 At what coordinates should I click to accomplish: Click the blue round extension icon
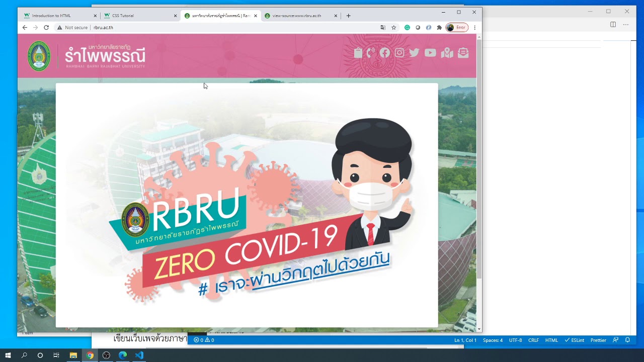point(429,28)
